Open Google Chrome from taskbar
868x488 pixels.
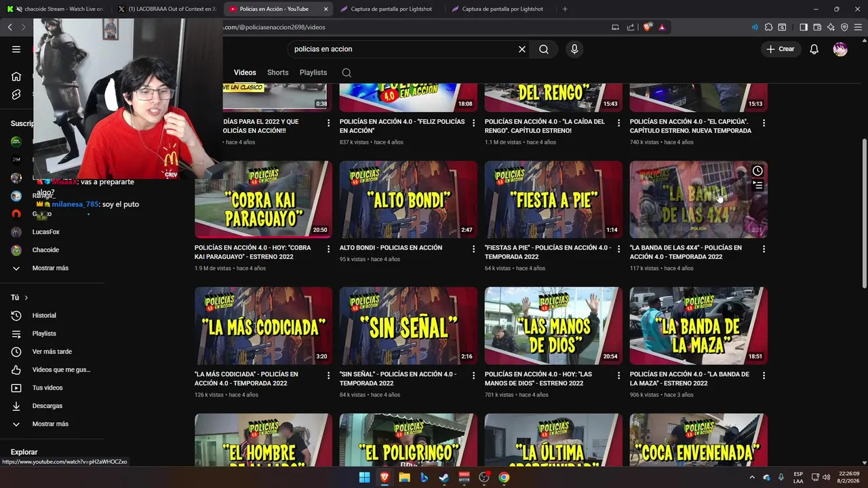pyautogui.click(x=504, y=477)
